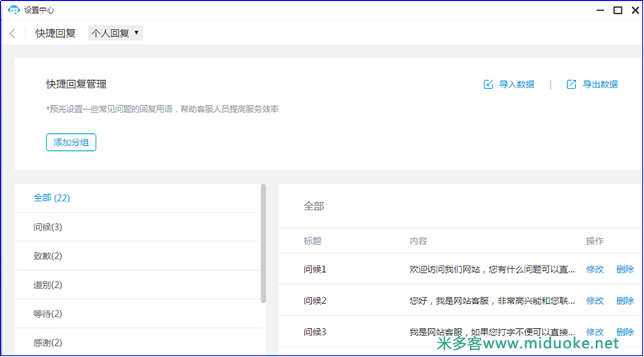644x357 pixels.
Task: Select the 问候(3) group
Action: (x=47, y=227)
